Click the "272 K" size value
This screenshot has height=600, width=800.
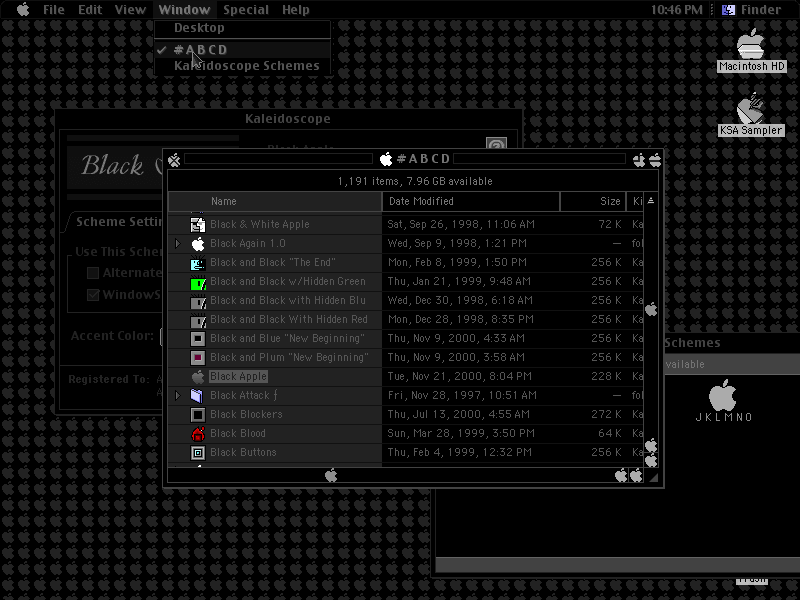pos(606,415)
